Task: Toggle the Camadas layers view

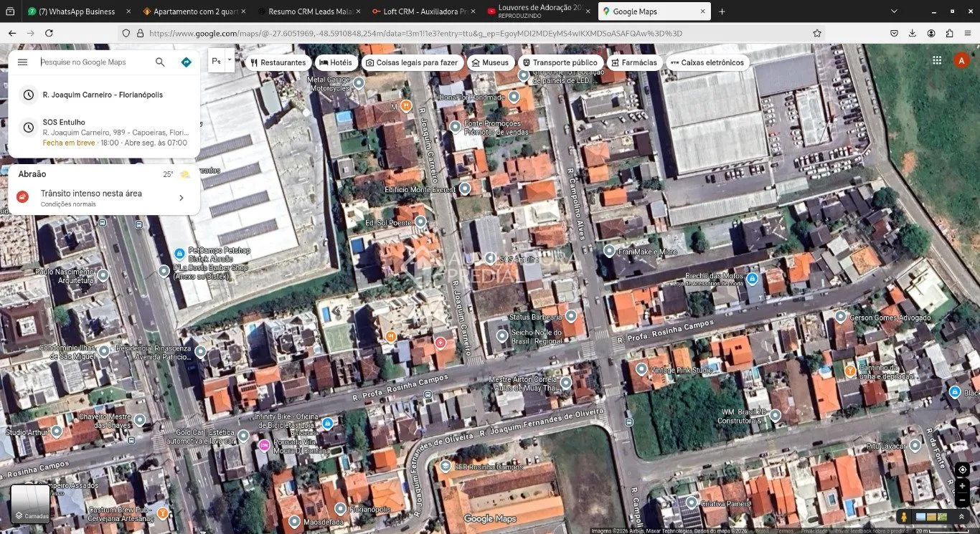Action: coord(30,503)
